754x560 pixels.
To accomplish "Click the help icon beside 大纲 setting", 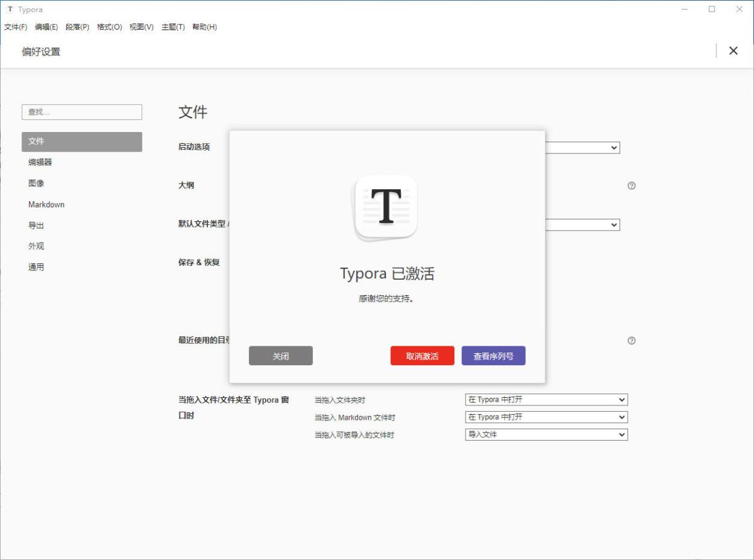I will pyautogui.click(x=631, y=185).
